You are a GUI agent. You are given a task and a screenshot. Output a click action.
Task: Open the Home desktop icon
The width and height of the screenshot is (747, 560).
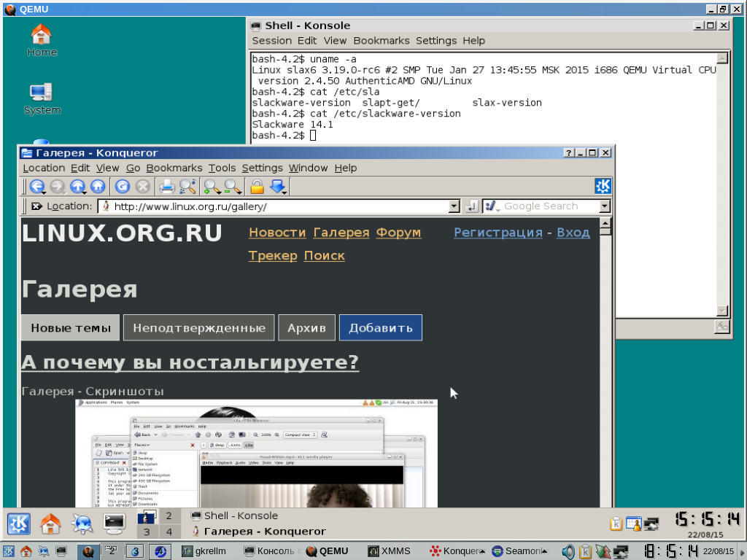[42, 40]
